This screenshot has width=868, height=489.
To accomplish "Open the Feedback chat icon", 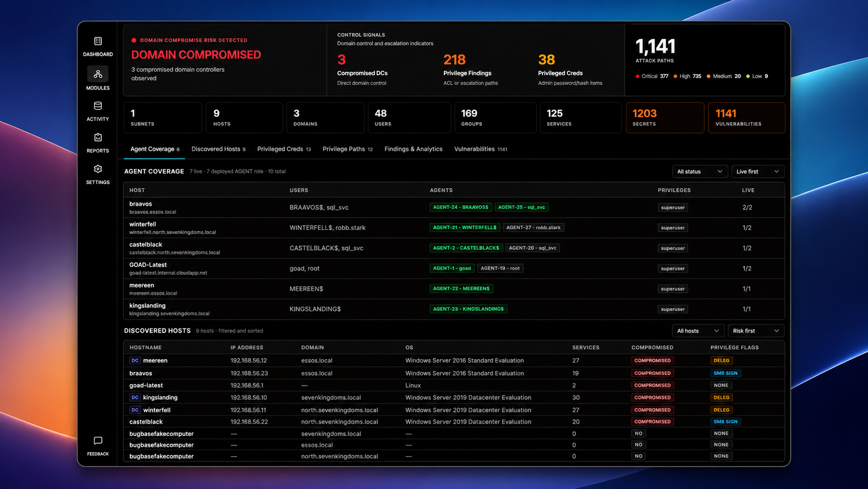I will [98, 441].
